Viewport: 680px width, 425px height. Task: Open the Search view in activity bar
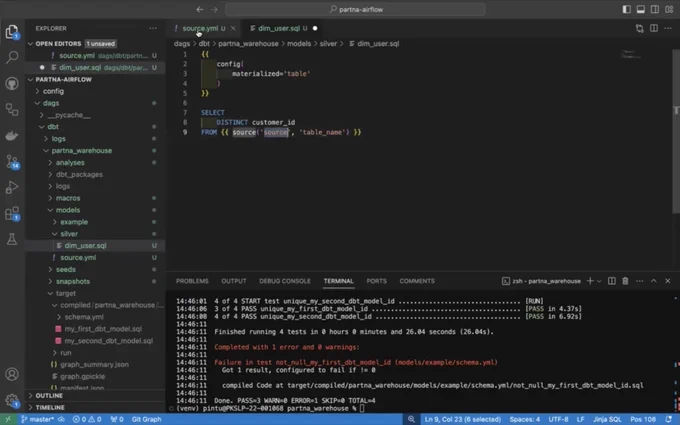[x=12, y=57]
